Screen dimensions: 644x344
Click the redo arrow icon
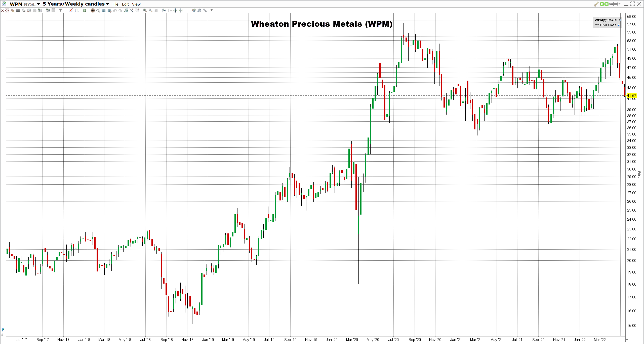coord(120,10)
